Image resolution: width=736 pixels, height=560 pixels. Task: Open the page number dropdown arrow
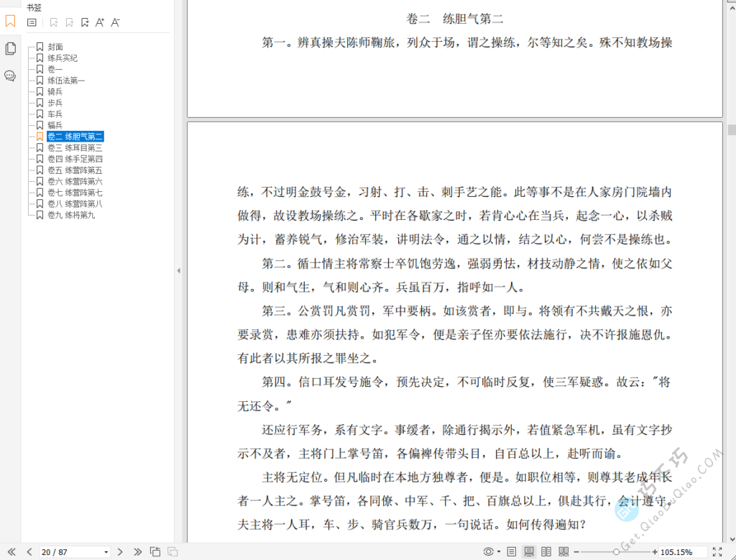click(106, 552)
